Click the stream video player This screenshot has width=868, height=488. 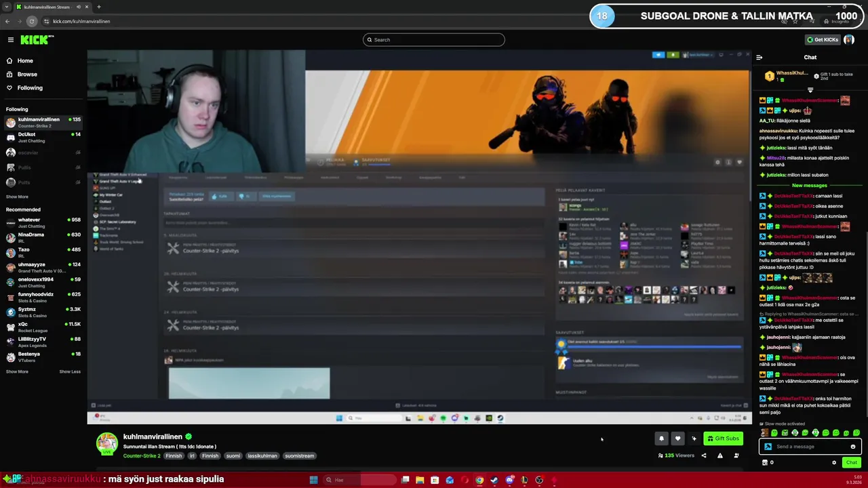(419, 237)
